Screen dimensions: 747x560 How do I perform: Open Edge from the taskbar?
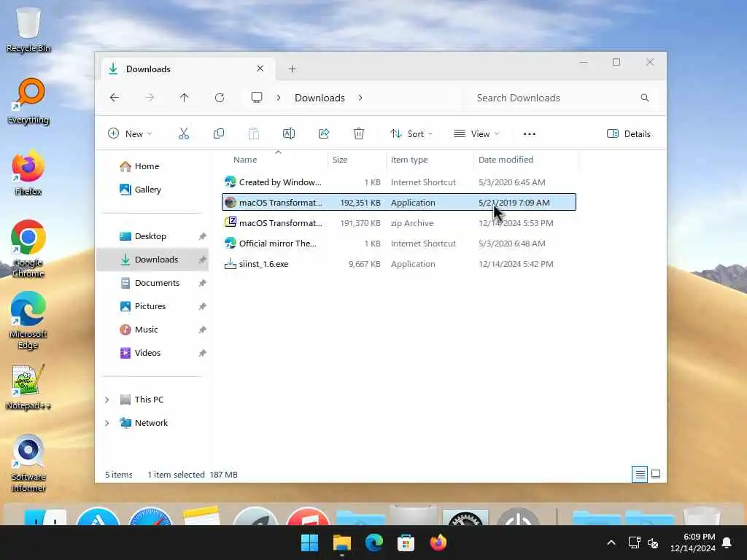click(x=374, y=542)
